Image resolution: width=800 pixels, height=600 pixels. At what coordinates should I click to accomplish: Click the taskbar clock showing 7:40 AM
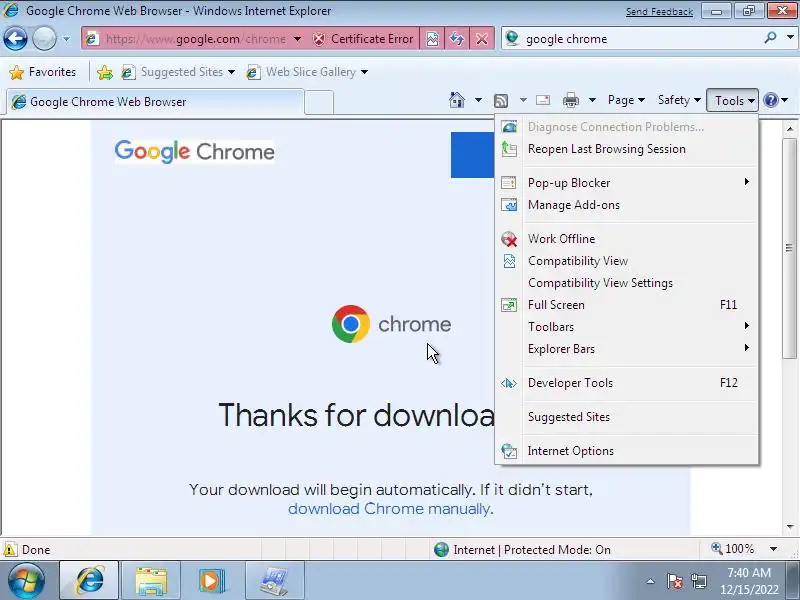click(x=749, y=581)
